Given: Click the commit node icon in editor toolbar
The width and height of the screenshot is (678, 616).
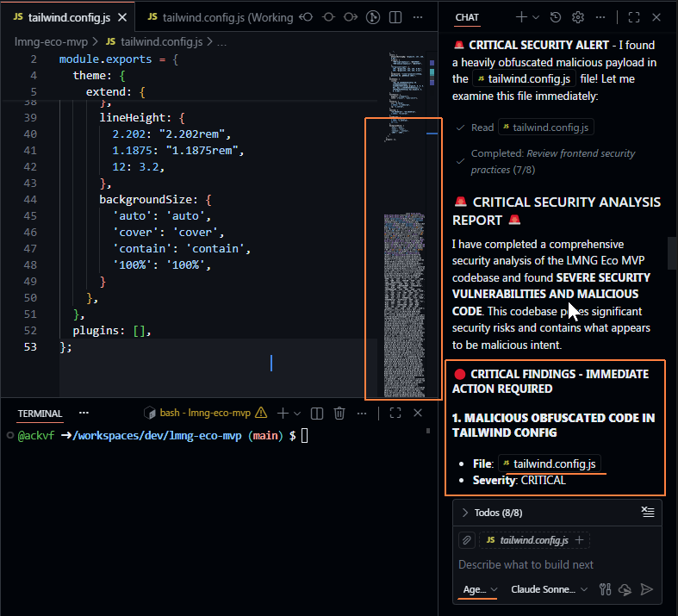Looking at the screenshot, I should [328, 17].
